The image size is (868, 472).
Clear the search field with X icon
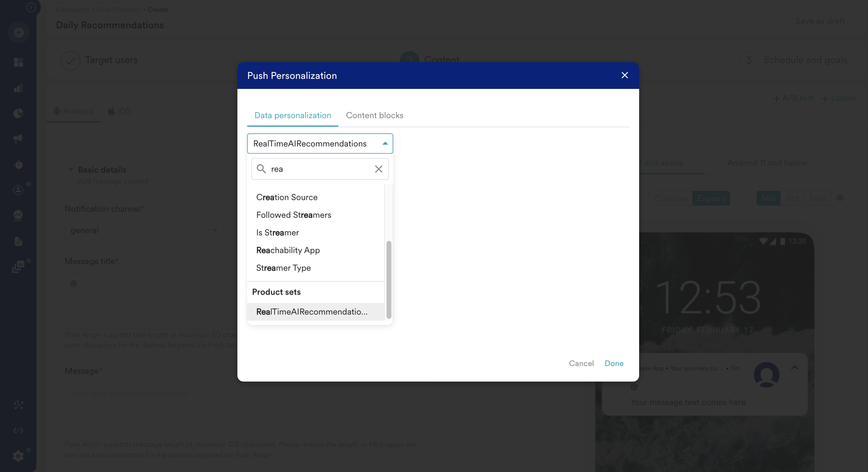point(378,169)
